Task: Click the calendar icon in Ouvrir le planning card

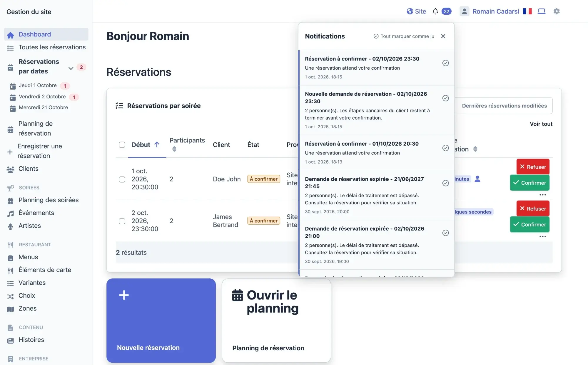Action: point(237,295)
